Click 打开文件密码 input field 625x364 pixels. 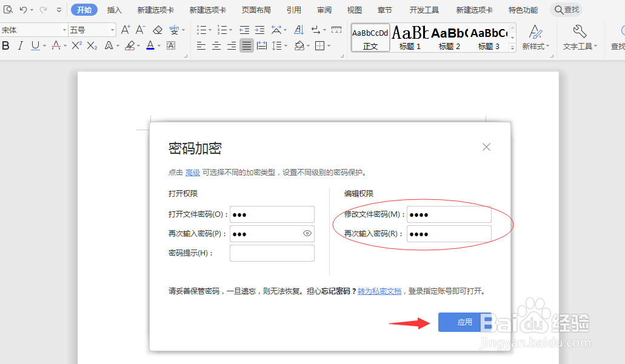[x=272, y=214]
